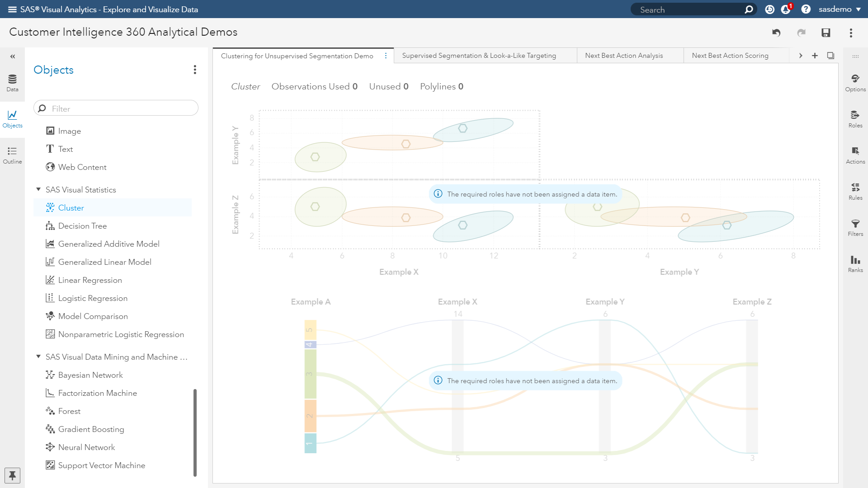Collapse SAS Visual Statistics group

coord(38,189)
